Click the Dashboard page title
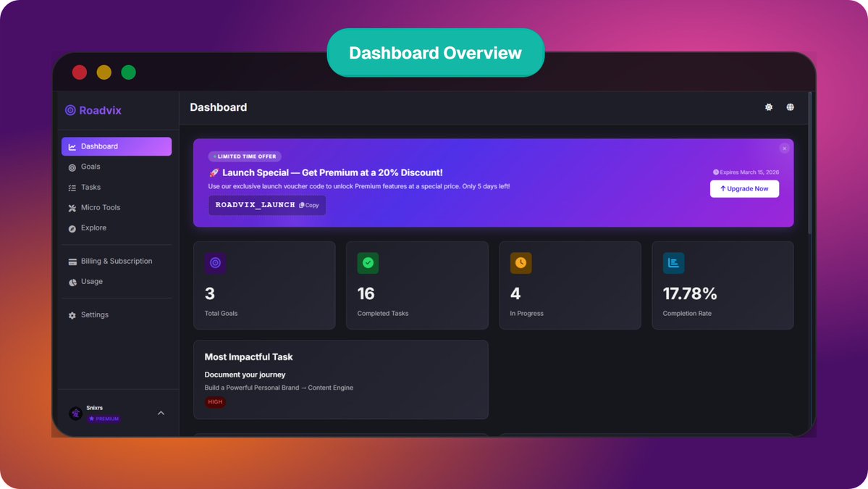 219,107
